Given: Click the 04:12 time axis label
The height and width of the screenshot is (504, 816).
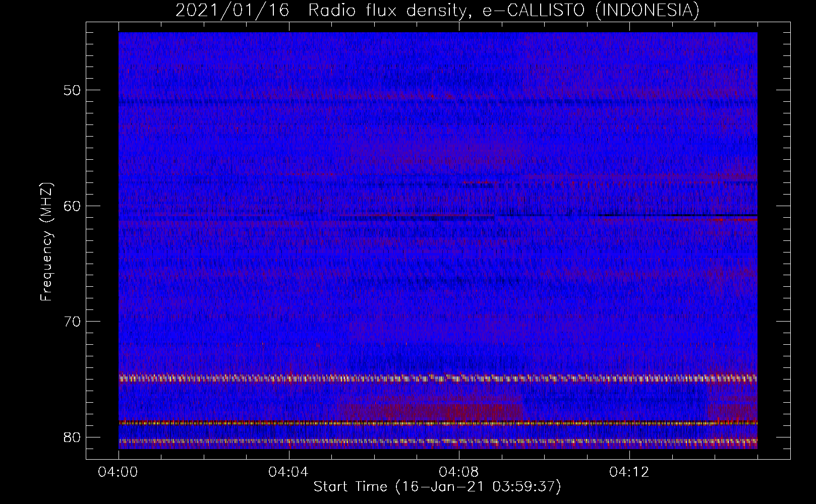Looking at the screenshot, I should [x=629, y=472].
